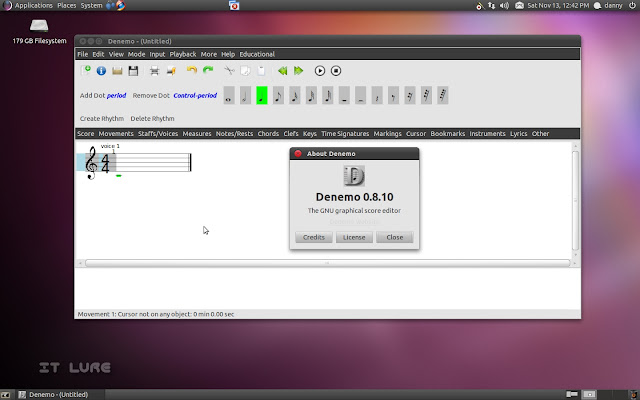Click Add Dot button
Screen dimensions: 640x400
[x=103, y=96]
